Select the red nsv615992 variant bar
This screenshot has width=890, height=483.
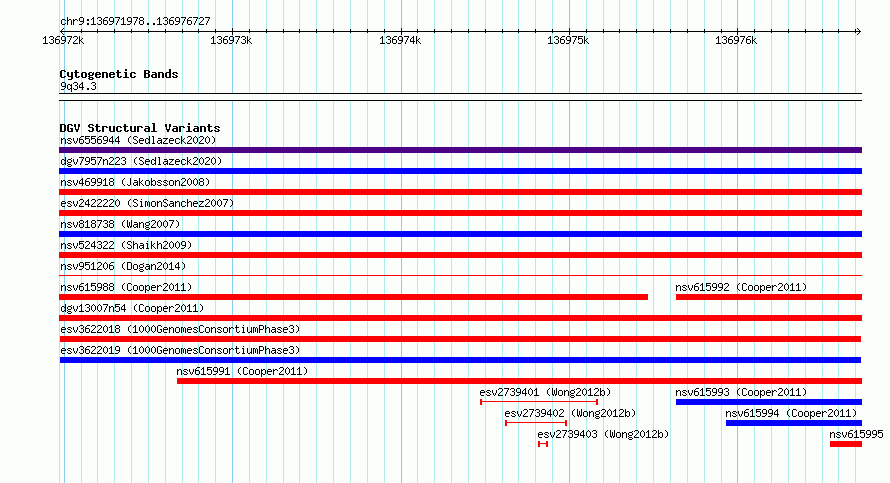tap(769, 297)
